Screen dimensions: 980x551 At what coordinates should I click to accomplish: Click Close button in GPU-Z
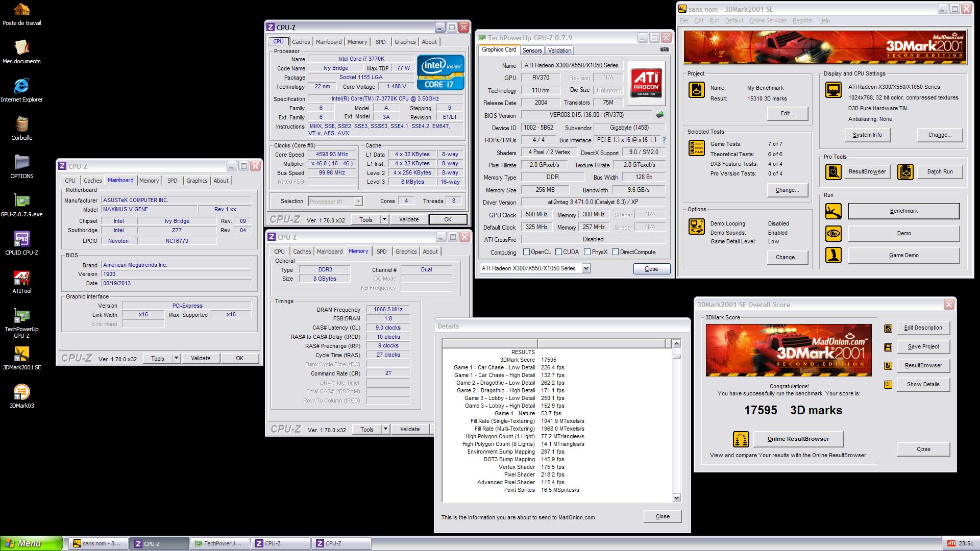(651, 269)
